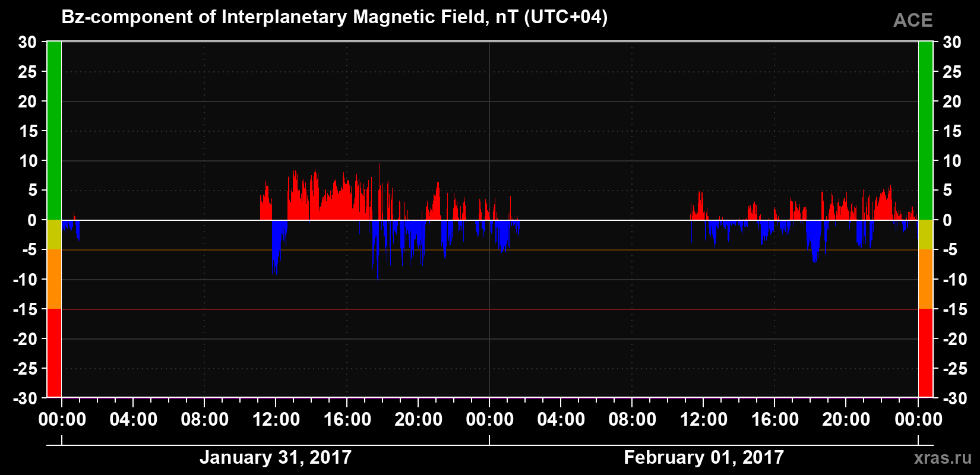Screen dimensions: 980x475
Task: Click '-10' on the left y-axis
Action: (x=25, y=280)
